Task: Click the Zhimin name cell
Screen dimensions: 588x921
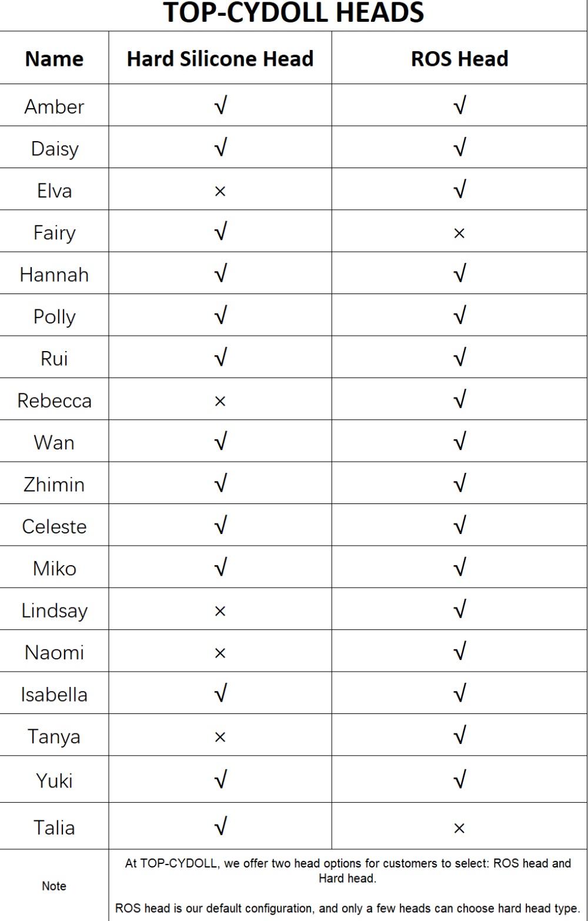Action: [x=54, y=485]
